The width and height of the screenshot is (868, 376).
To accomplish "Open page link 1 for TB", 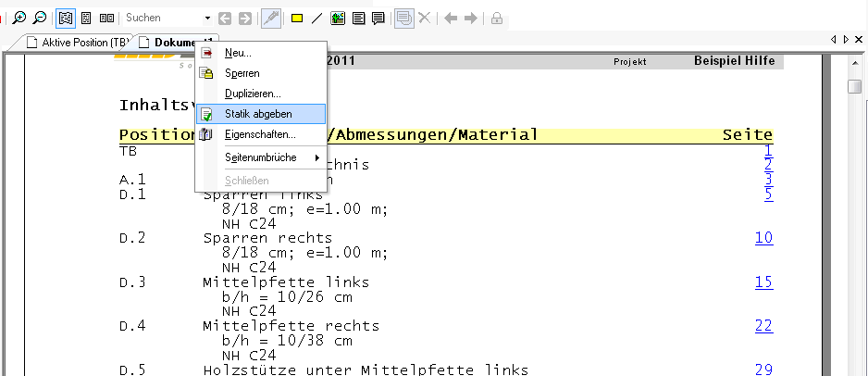I will [x=768, y=150].
